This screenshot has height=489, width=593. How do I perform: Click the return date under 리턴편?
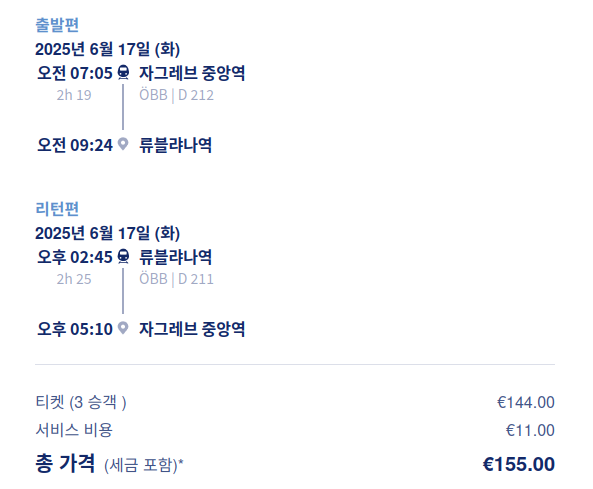coord(107,233)
